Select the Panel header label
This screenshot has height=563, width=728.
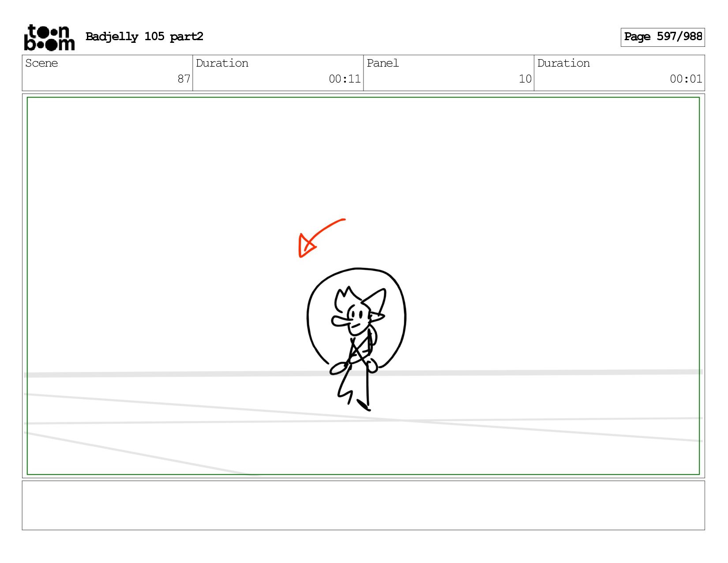click(383, 63)
